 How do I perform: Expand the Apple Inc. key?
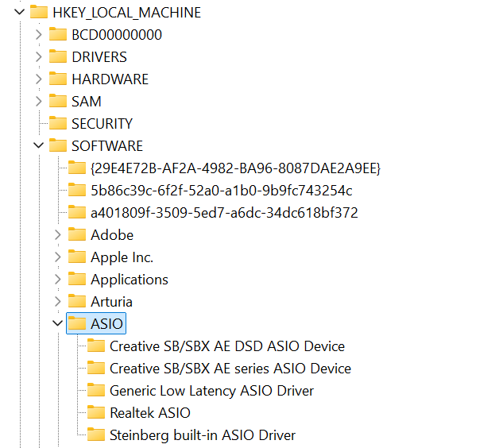(x=57, y=257)
